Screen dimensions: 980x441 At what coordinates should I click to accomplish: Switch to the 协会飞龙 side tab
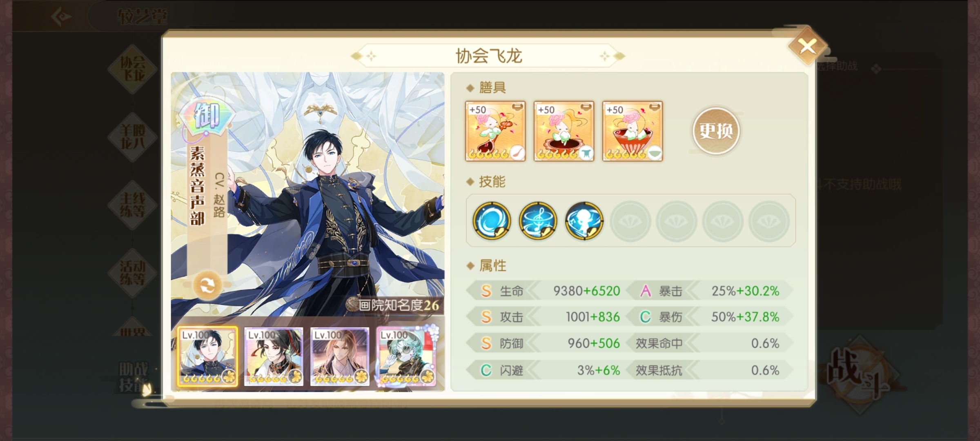pyautogui.click(x=132, y=68)
